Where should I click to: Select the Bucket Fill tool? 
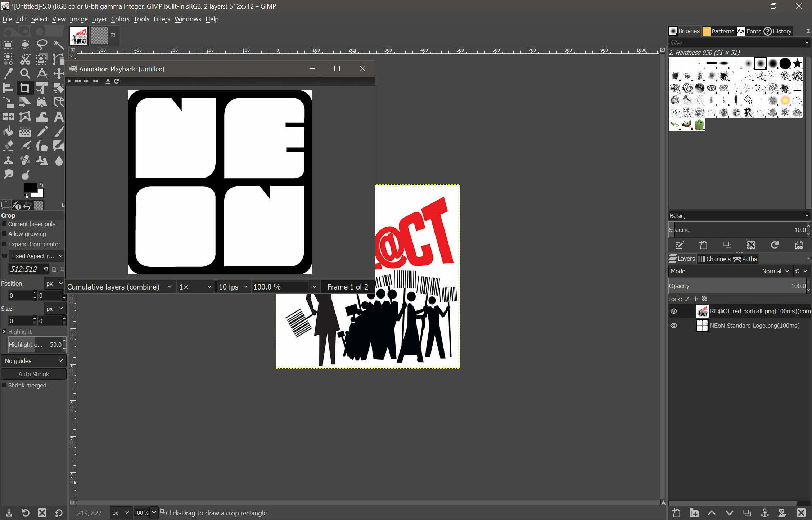[8, 131]
